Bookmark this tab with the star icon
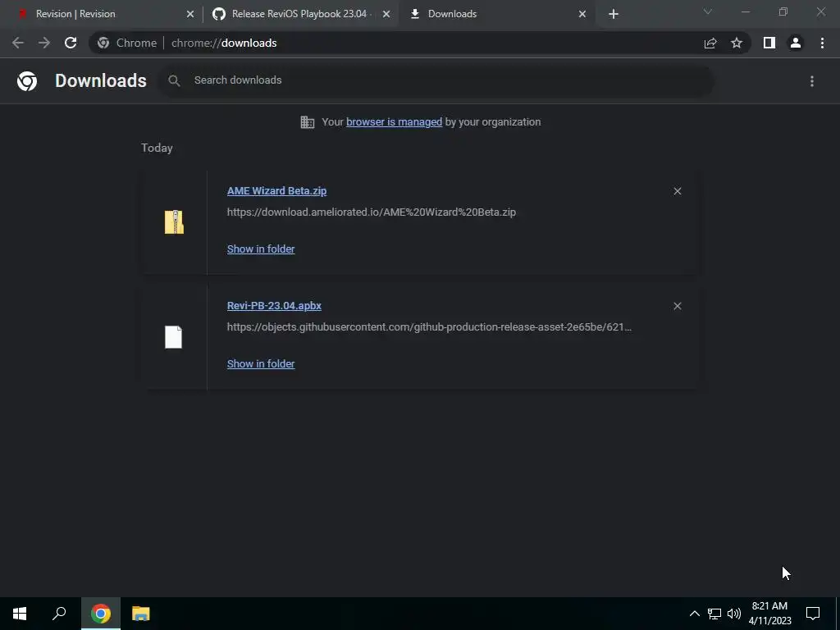This screenshot has width=840, height=630. click(x=737, y=43)
